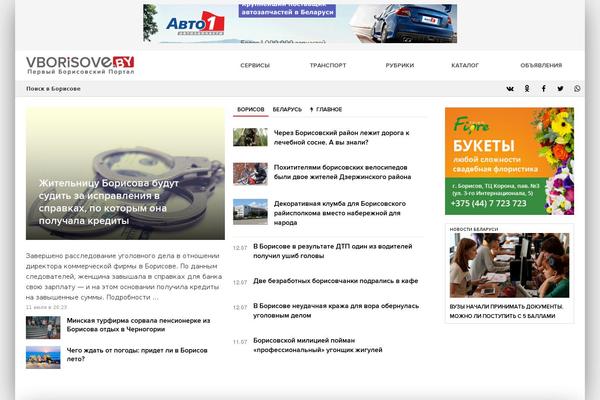
Task: Switch to the ГЛАВНОЕ news tab
Action: tap(326, 109)
